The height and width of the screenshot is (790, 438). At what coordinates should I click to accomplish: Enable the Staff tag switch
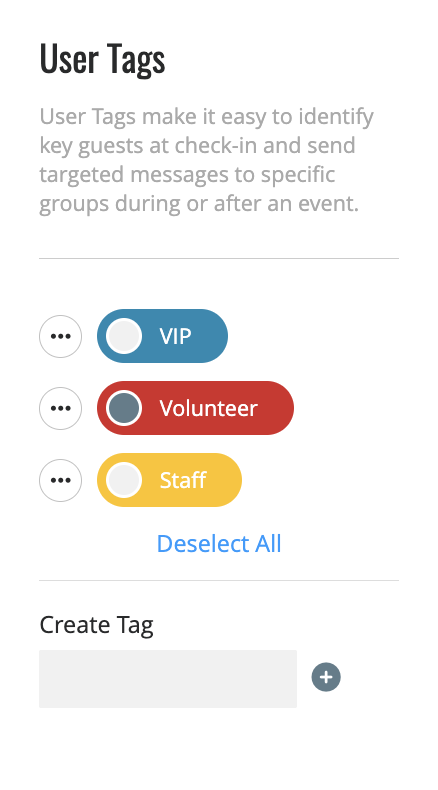[124, 480]
